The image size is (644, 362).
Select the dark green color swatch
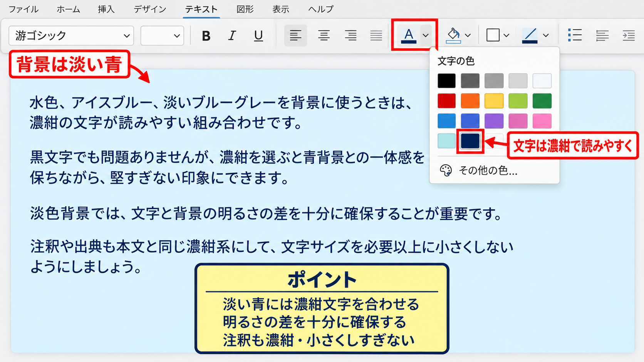(542, 101)
